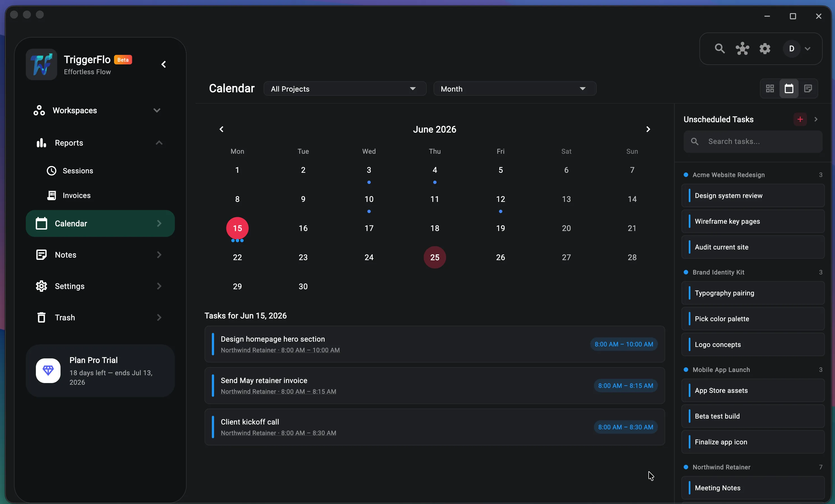Expand Settings submenu chevron
The width and height of the screenshot is (835, 504).
coord(159,286)
